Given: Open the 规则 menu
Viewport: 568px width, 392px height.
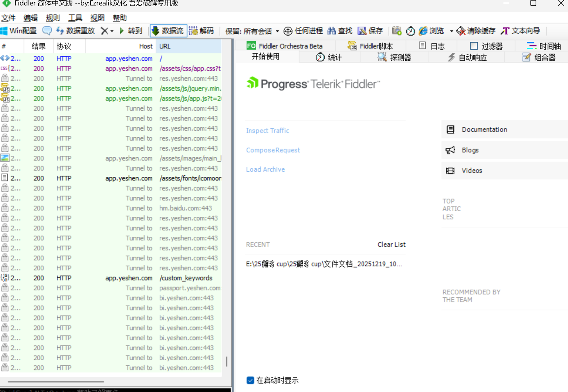Looking at the screenshot, I should tap(53, 18).
